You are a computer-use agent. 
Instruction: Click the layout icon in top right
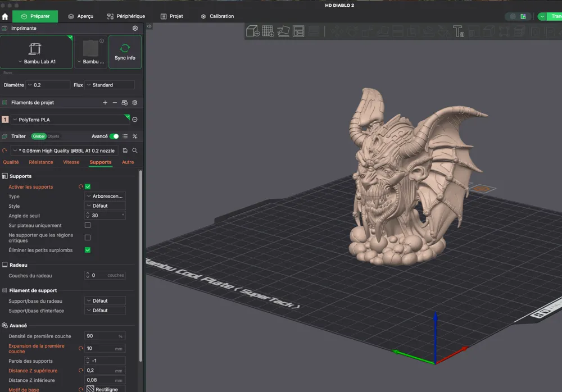pyautogui.click(x=523, y=16)
